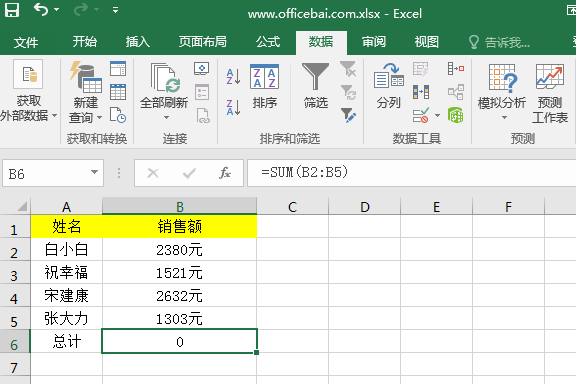Click the sort descending Z-A icon
This screenshot has height=384, width=576.
pos(234,107)
